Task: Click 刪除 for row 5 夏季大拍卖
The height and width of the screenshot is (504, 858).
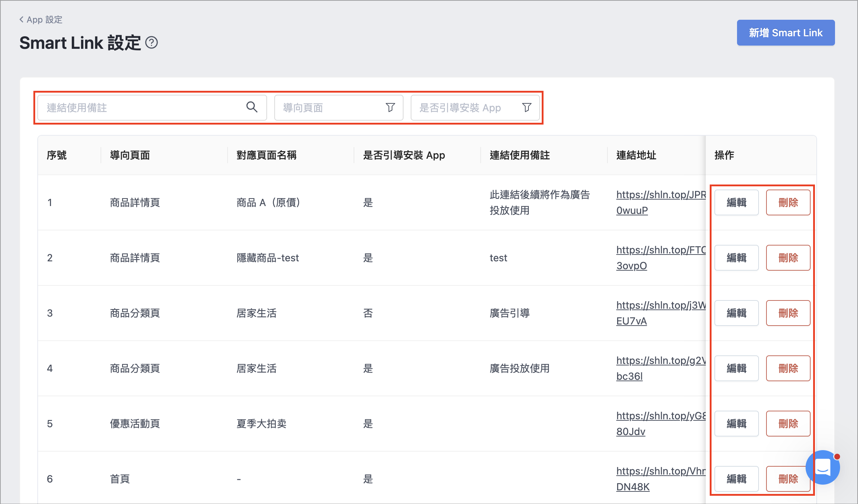Action: (x=788, y=424)
